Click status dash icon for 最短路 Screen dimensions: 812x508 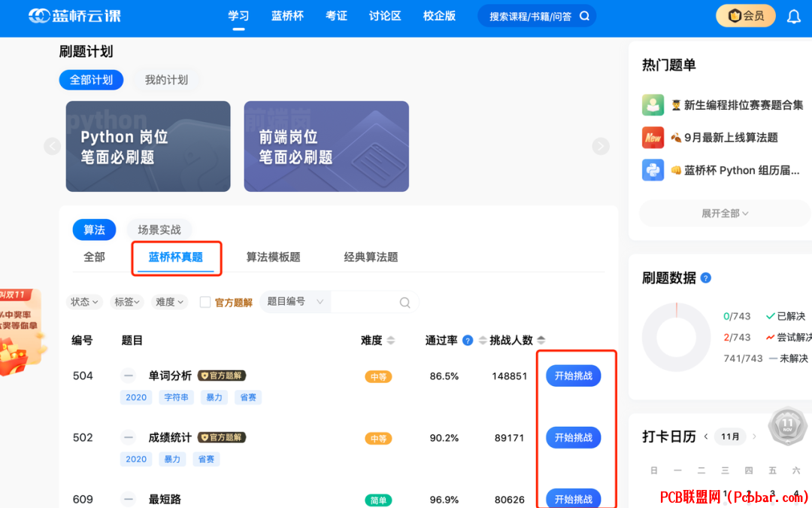pyautogui.click(x=129, y=499)
